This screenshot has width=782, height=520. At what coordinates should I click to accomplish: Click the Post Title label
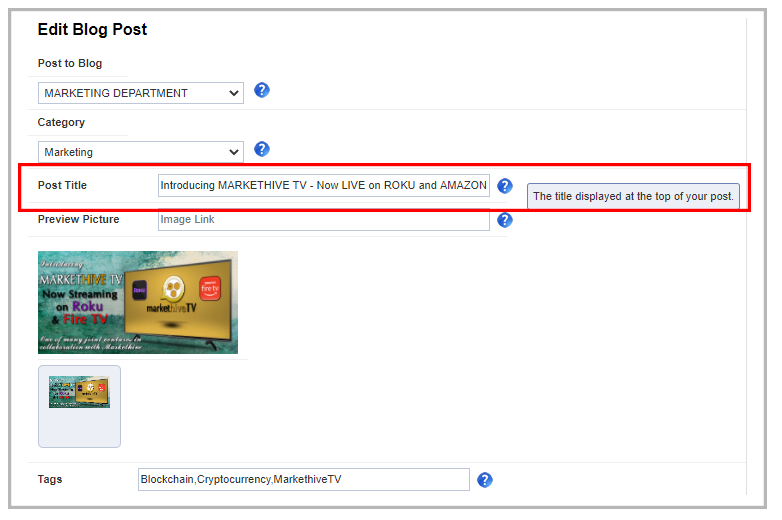[62, 185]
